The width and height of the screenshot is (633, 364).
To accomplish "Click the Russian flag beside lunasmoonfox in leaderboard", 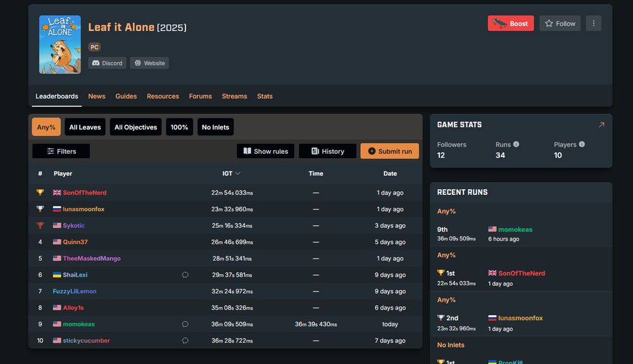I will [57, 209].
